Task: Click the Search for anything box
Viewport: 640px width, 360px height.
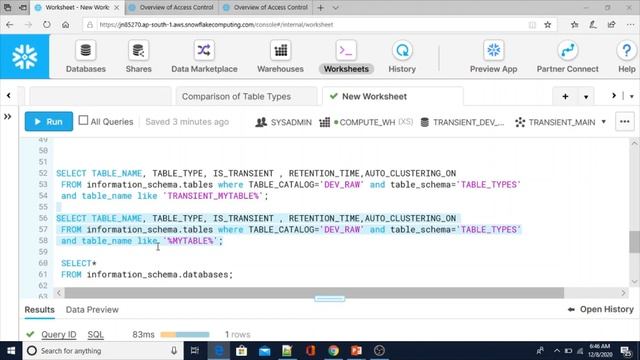Action: click(x=102, y=351)
